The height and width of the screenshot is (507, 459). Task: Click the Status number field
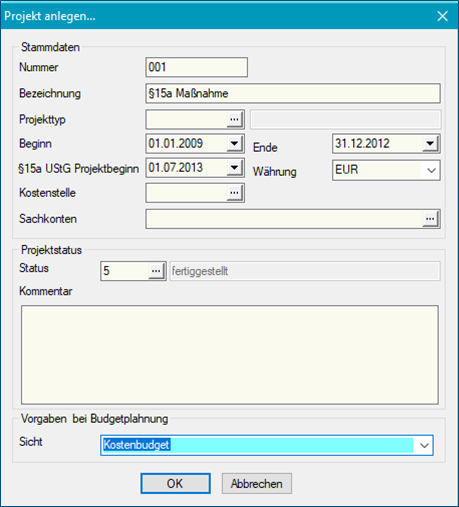pos(125,271)
